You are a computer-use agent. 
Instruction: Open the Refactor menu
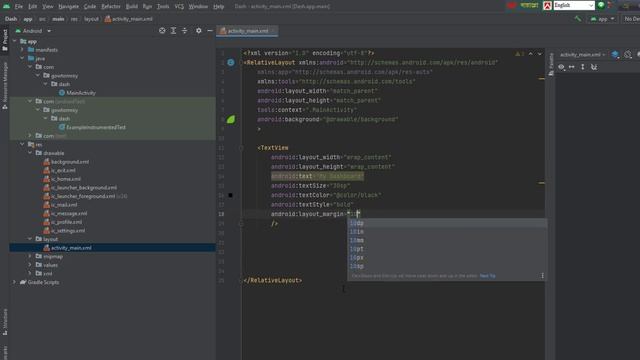[111, 7]
